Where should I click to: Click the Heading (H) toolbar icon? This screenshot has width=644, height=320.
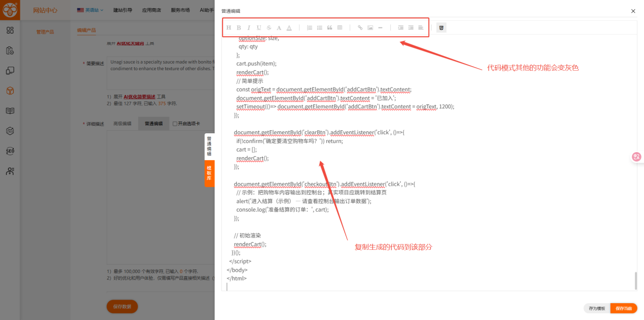tap(229, 27)
